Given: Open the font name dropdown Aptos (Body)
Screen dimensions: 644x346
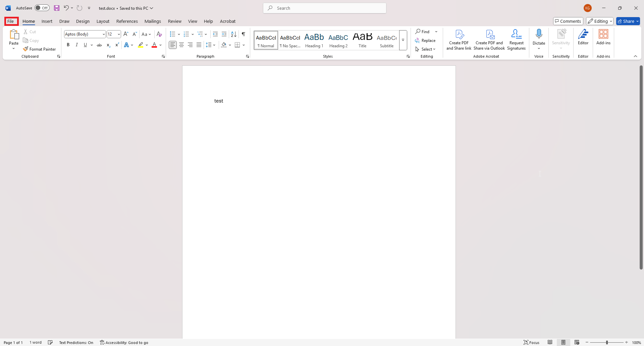Looking at the screenshot, I should (x=85, y=34).
